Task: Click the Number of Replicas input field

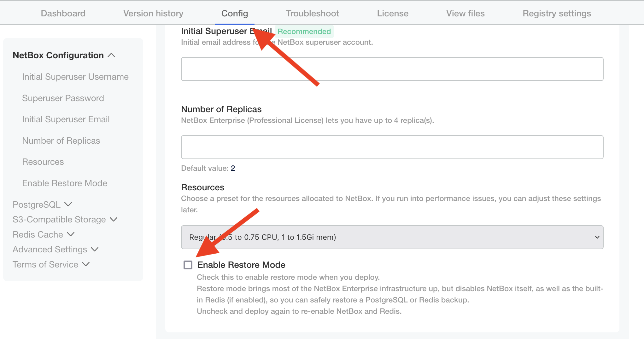Action: (x=392, y=147)
